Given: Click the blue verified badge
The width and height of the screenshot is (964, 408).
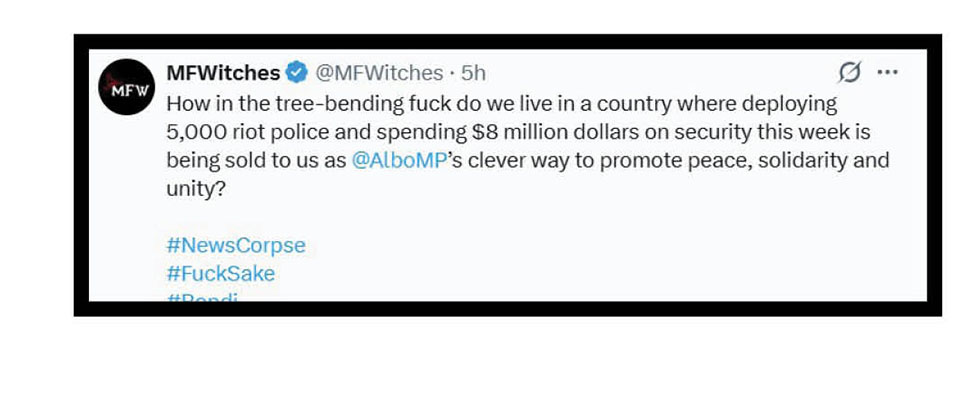Looking at the screenshot, I should 297,73.
